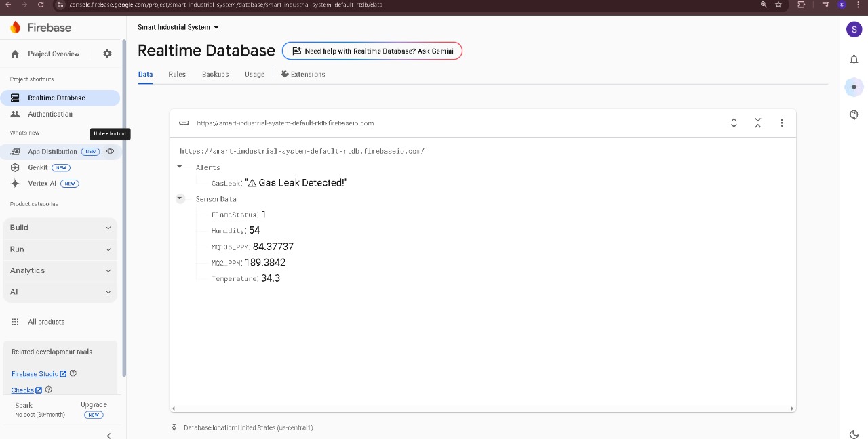
Task: Open user account avatar S
Action: click(854, 29)
